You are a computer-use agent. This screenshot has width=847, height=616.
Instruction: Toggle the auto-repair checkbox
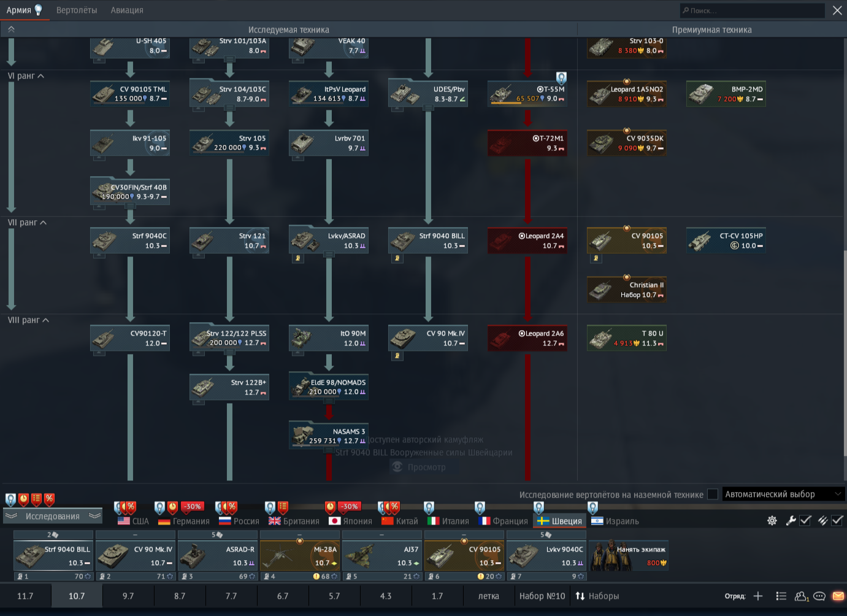806,521
